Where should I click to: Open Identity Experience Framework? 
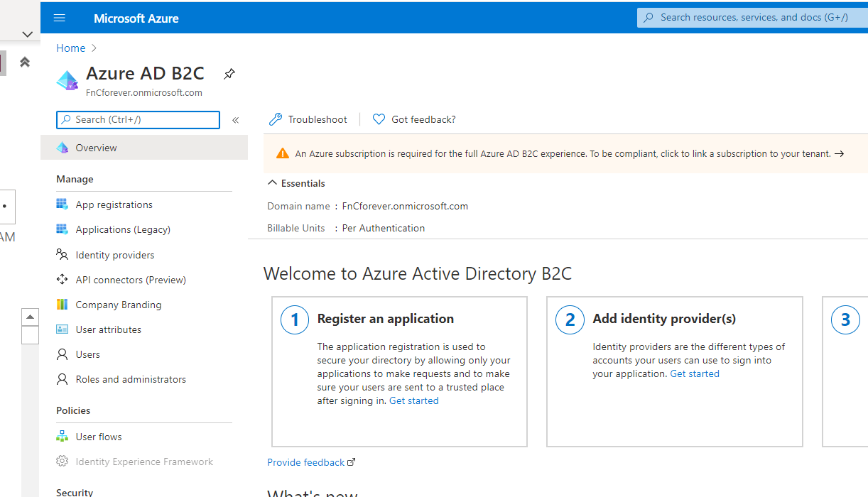(x=144, y=461)
